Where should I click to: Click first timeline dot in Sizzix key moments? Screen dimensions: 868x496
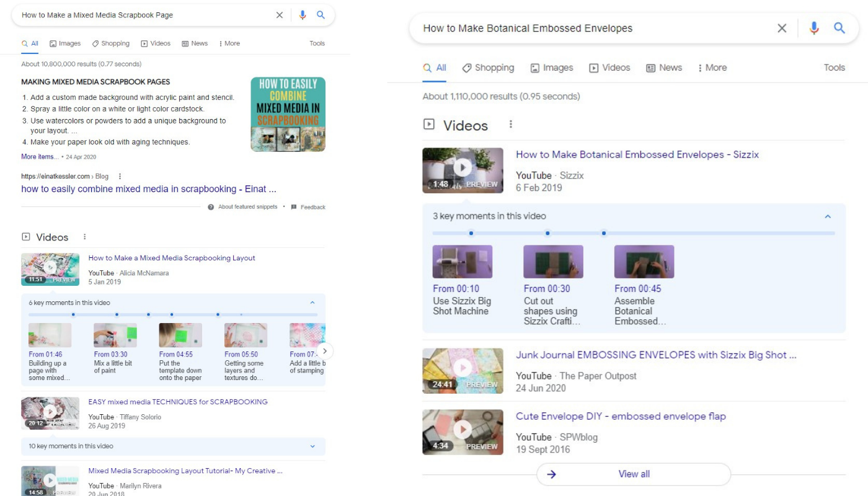(471, 234)
